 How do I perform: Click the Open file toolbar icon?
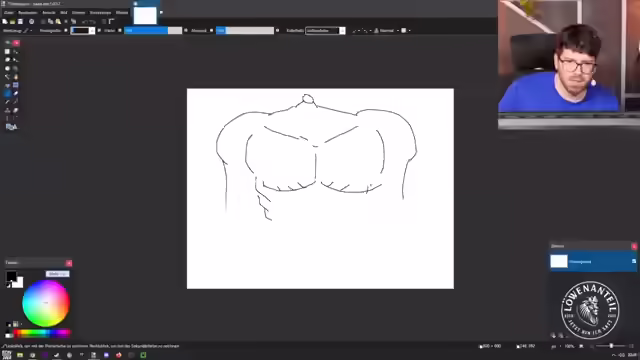coord(12,21)
